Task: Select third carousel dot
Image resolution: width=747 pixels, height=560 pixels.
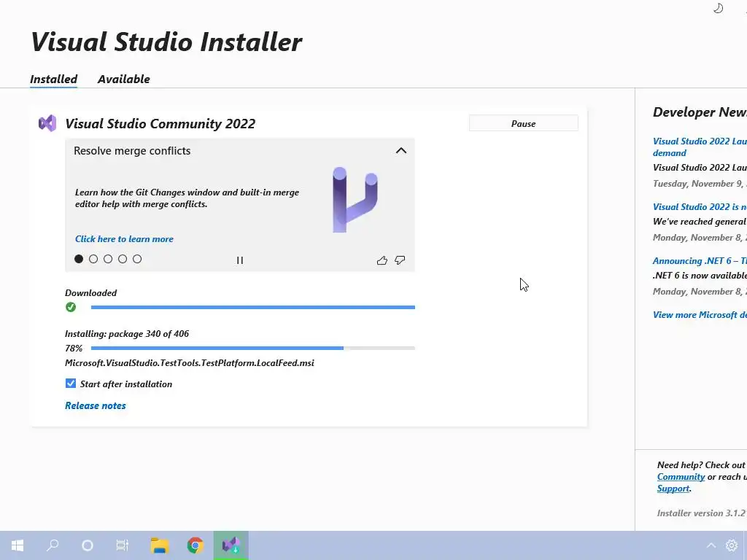Action: [x=108, y=259]
